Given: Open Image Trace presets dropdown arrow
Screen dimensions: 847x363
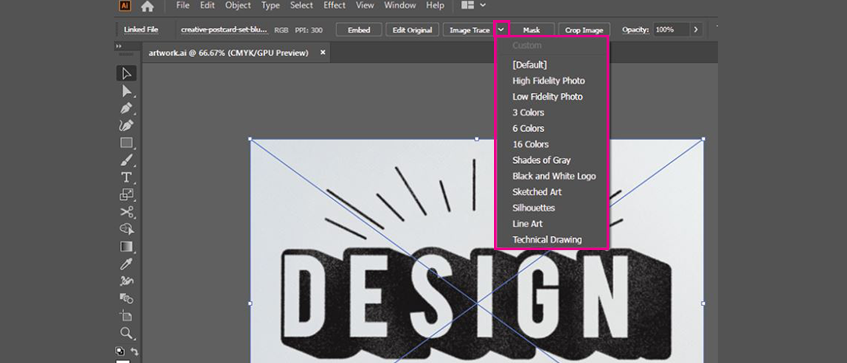Looking at the screenshot, I should 502,29.
